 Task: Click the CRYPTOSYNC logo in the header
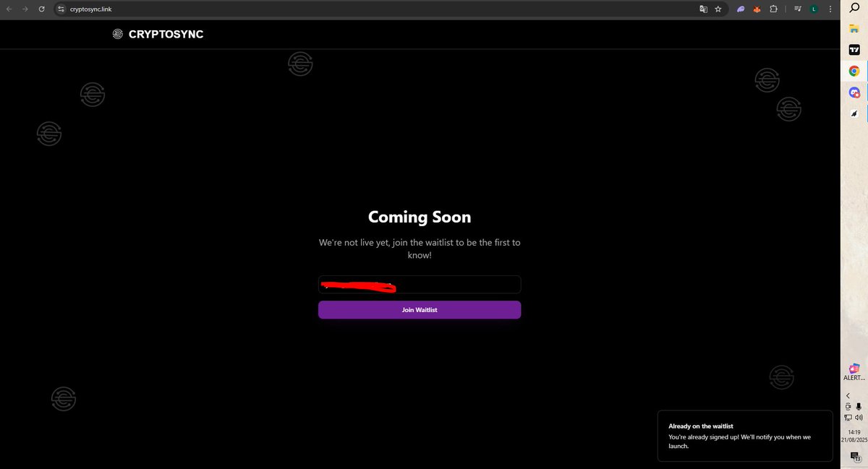158,34
